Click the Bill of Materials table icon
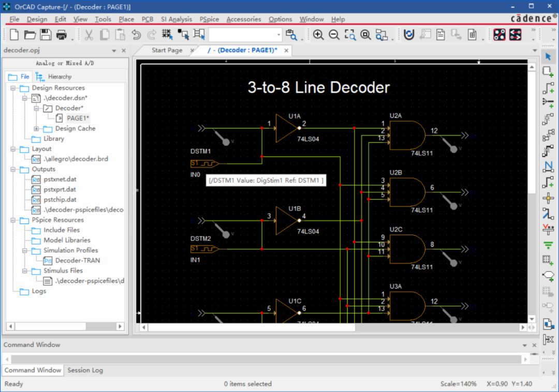 [472, 35]
